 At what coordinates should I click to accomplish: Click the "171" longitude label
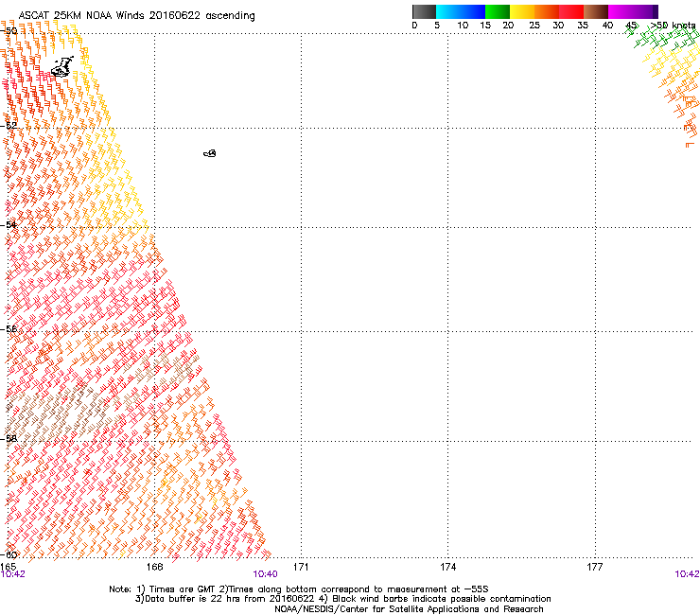pos(301,567)
